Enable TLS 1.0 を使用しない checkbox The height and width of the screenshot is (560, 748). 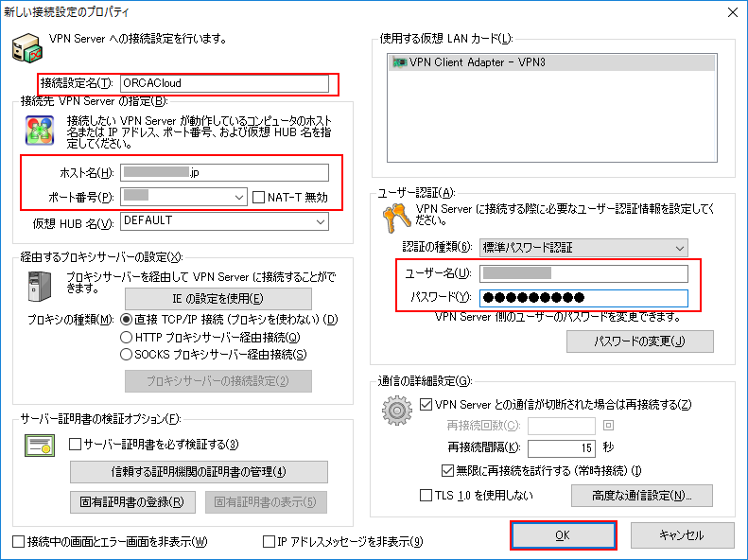click(x=426, y=495)
